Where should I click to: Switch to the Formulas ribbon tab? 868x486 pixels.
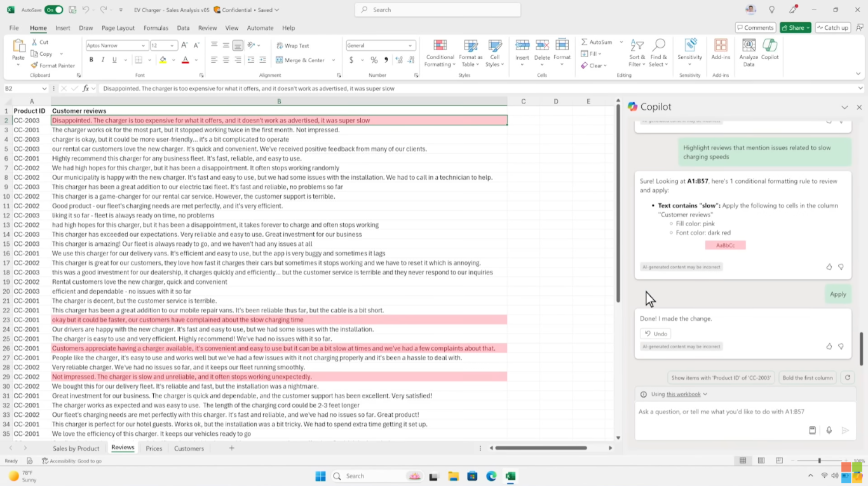click(156, 28)
